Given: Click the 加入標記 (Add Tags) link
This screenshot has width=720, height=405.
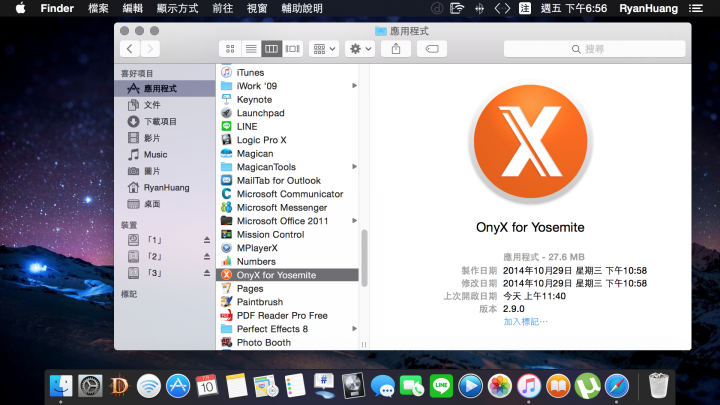Looking at the screenshot, I should [525, 321].
